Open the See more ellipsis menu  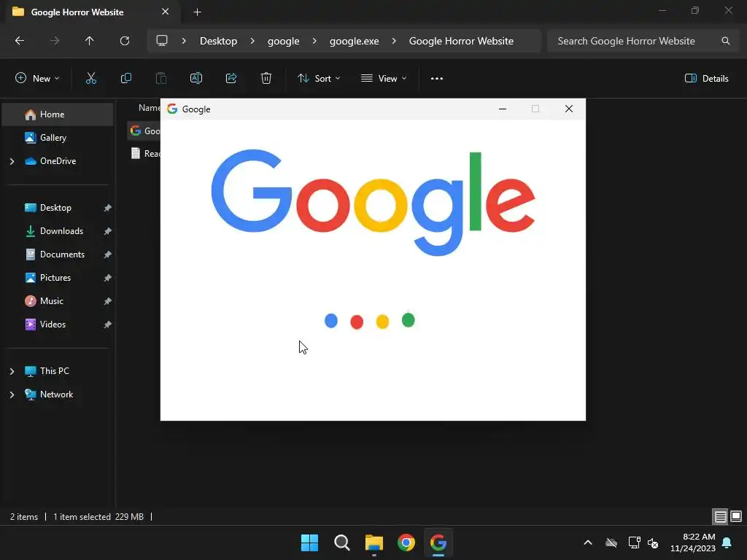tap(437, 79)
